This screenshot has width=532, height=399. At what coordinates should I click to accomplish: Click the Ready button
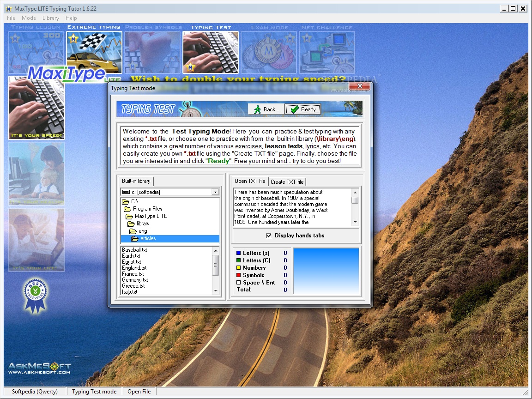303,109
